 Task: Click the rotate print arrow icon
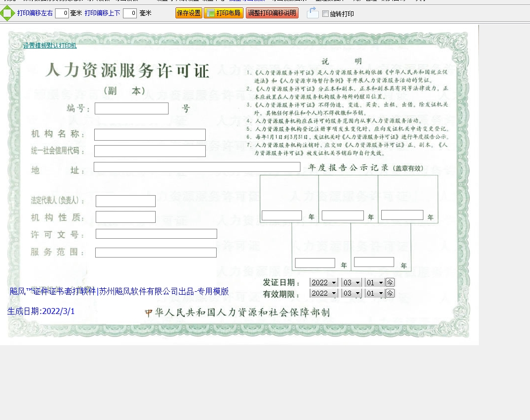point(312,13)
